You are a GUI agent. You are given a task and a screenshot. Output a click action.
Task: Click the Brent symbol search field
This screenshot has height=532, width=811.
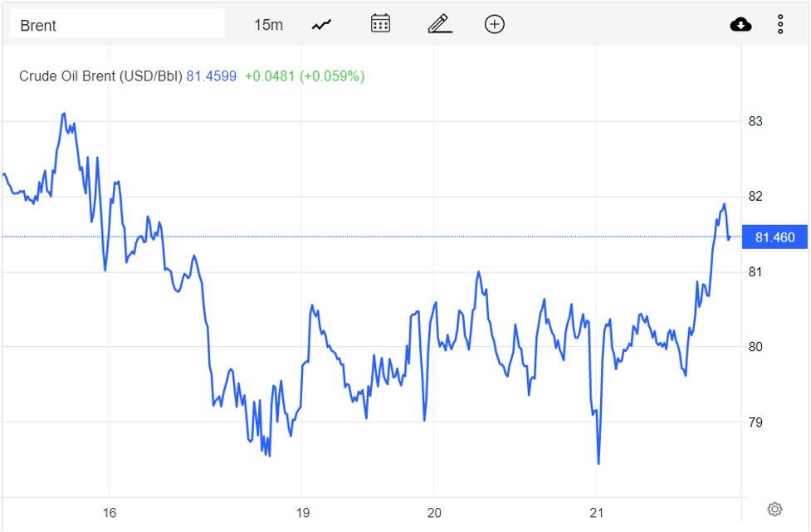[116, 25]
